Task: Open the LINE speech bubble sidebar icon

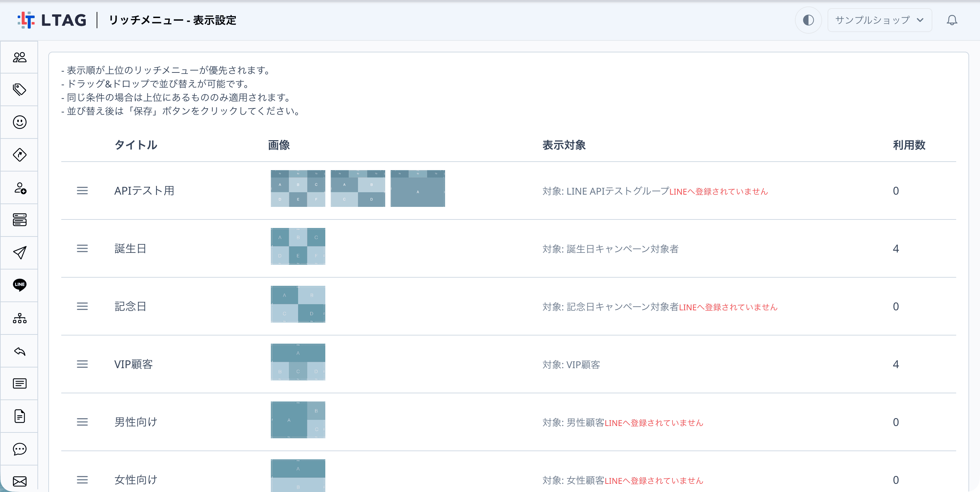Action: [19, 285]
